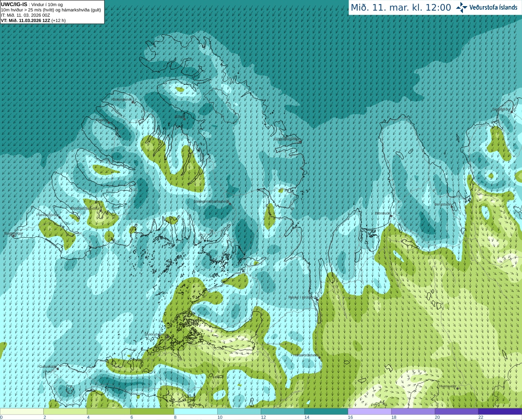Click the legend value '10'

point(220,417)
